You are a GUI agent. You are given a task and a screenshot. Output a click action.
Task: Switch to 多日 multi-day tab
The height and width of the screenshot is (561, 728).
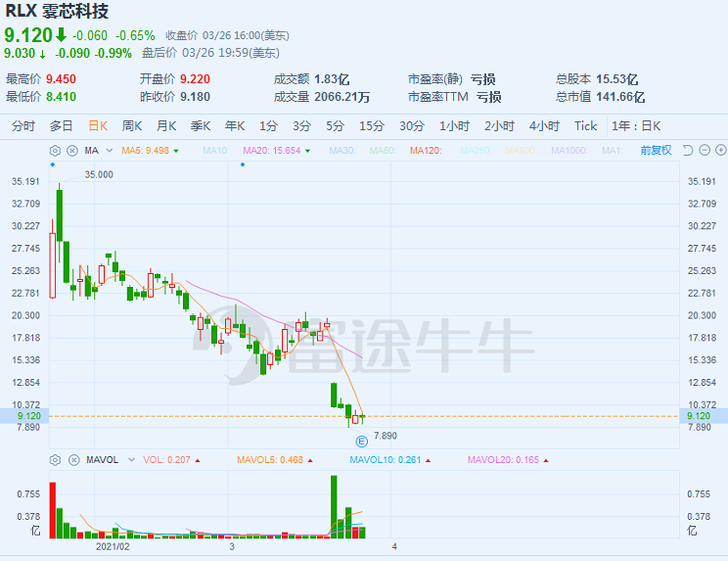(x=62, y=126)
